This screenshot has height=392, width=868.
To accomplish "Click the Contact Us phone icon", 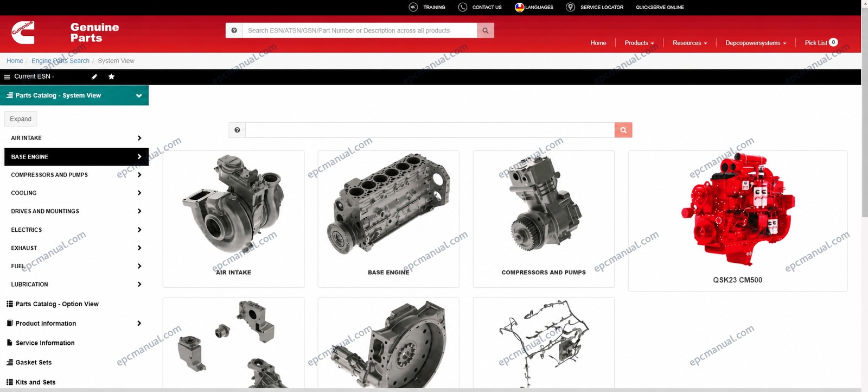I will [x=463, y=7].
